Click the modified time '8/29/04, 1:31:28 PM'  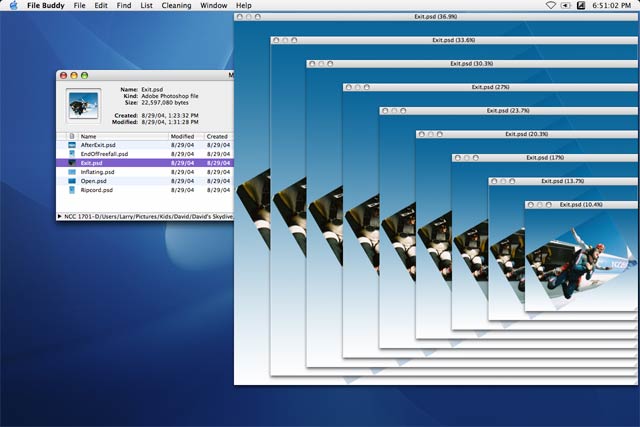(170, 122)
